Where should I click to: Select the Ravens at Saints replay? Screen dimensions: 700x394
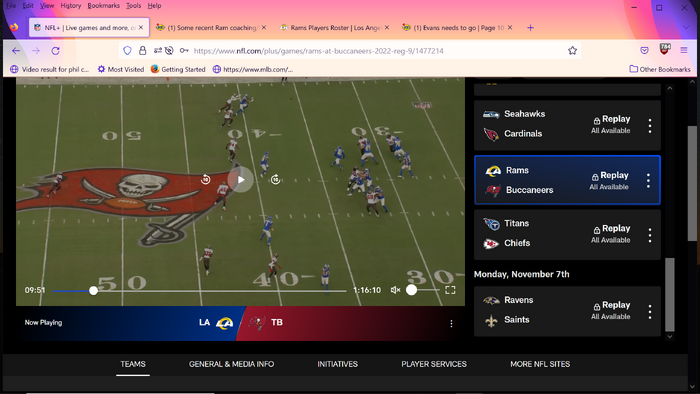(567, 311)
